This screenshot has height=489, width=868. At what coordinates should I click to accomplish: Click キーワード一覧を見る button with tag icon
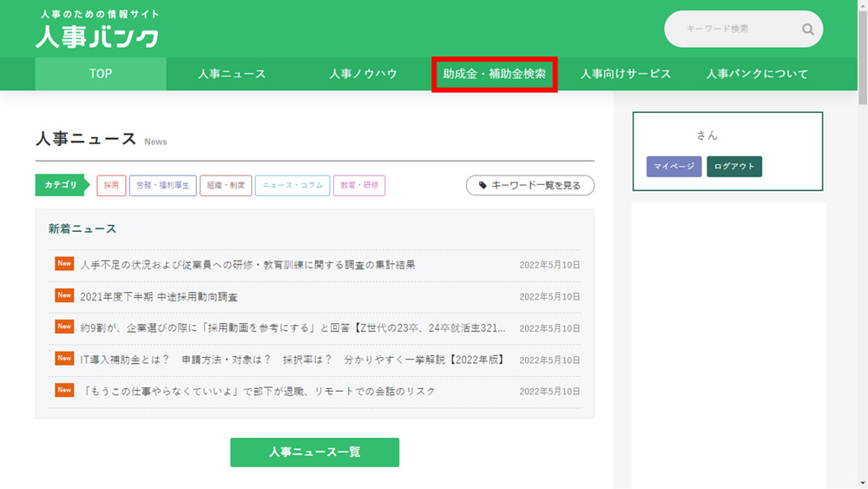(x=529, y=185)
